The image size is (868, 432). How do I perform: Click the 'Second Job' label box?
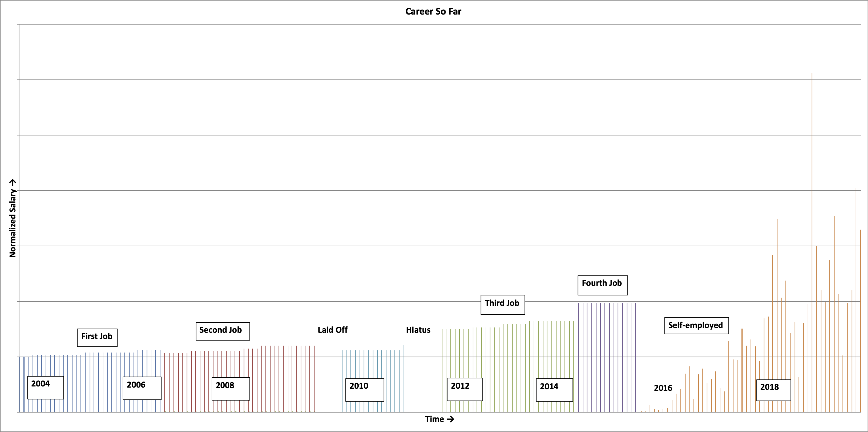click(x=223, y=331)
